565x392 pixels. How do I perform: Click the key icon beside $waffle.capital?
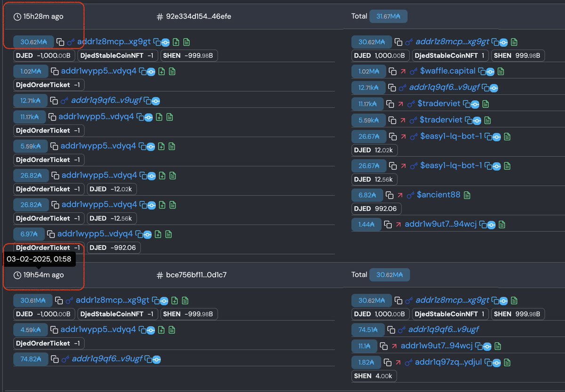tap(413, 72)
